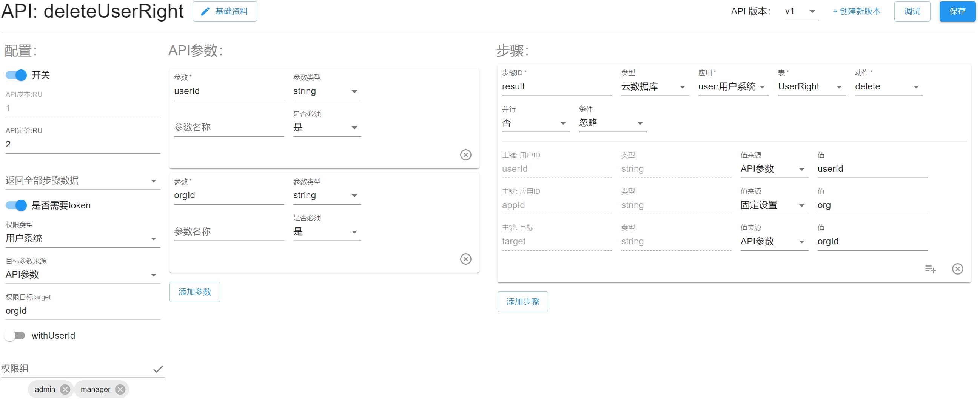Remove the admin chip from 权限组
Screen dimensions: 980x401
click(x=65, y=389)
